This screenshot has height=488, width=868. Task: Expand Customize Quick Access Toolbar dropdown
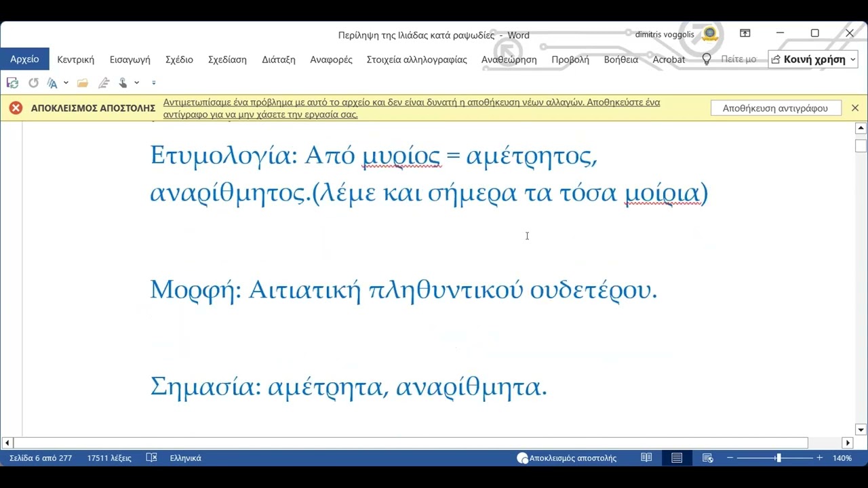[154, 83]
